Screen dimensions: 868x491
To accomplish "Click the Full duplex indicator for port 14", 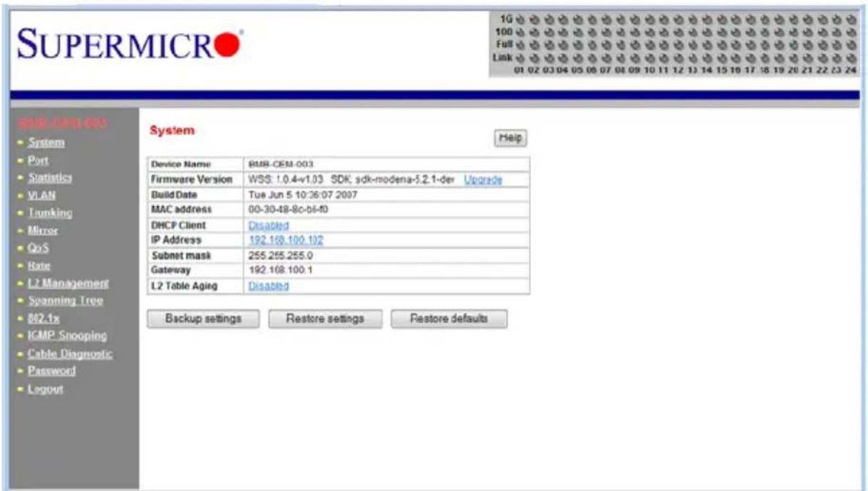I will [708, 44].
